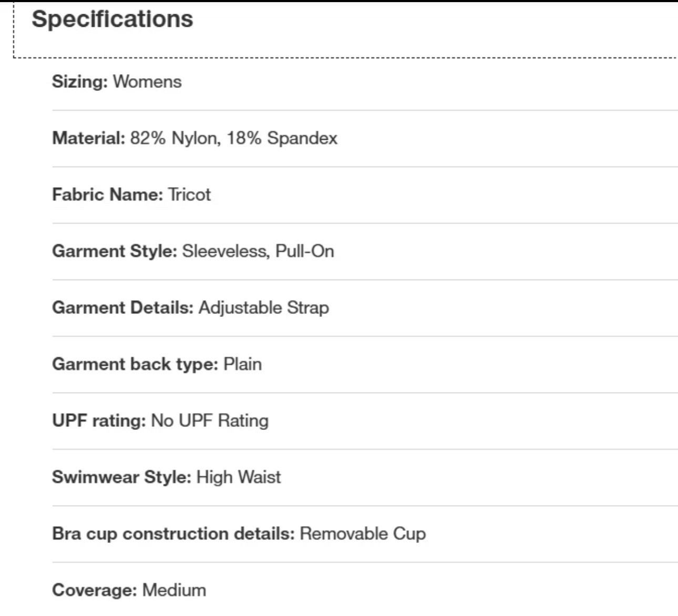Click the Plain back type value

click(x=242, y=364)
